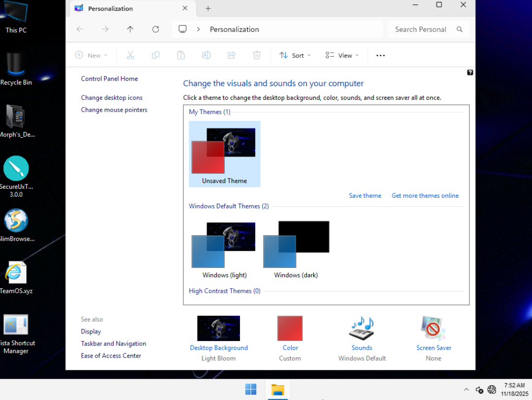Open File Explorer from the taskbar
The height and width of the screenshot is (400, 532).
coord(278,390)
